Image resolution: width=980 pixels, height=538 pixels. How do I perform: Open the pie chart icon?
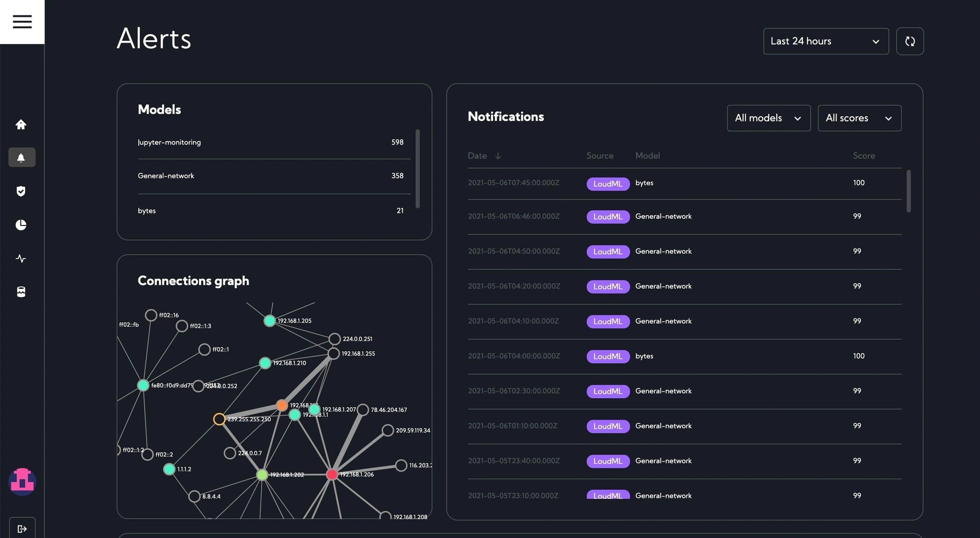pyautogui.click(x=21, y=225)
